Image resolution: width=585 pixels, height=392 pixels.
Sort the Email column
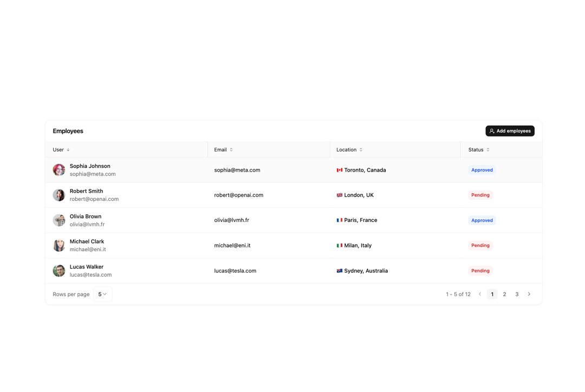[x=231, y=150]
